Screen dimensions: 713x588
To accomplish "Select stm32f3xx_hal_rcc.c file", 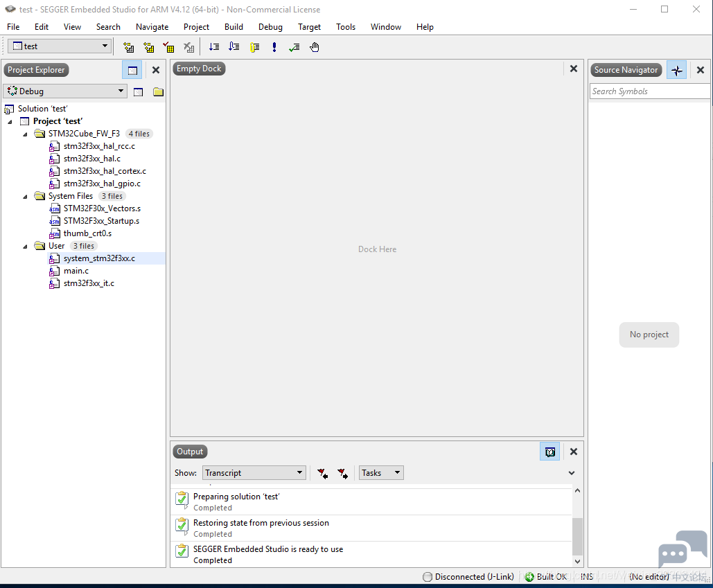I will tap(99, 146).
